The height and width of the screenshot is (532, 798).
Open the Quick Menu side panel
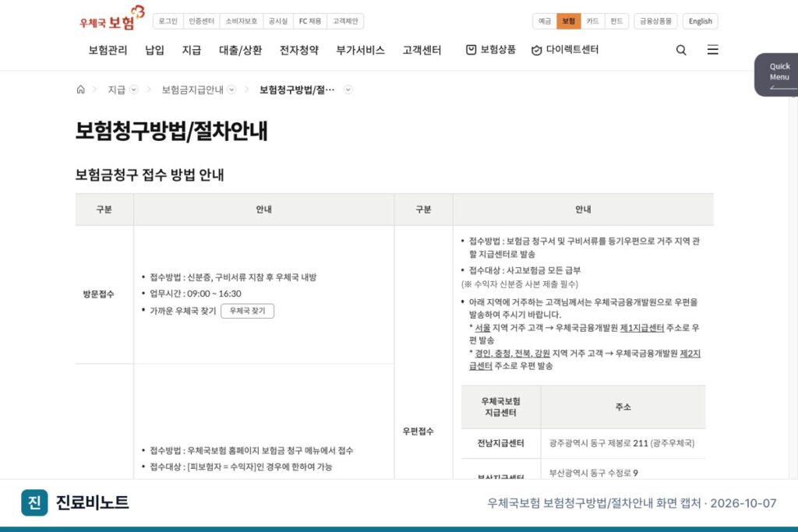click(x=777, y=74)
